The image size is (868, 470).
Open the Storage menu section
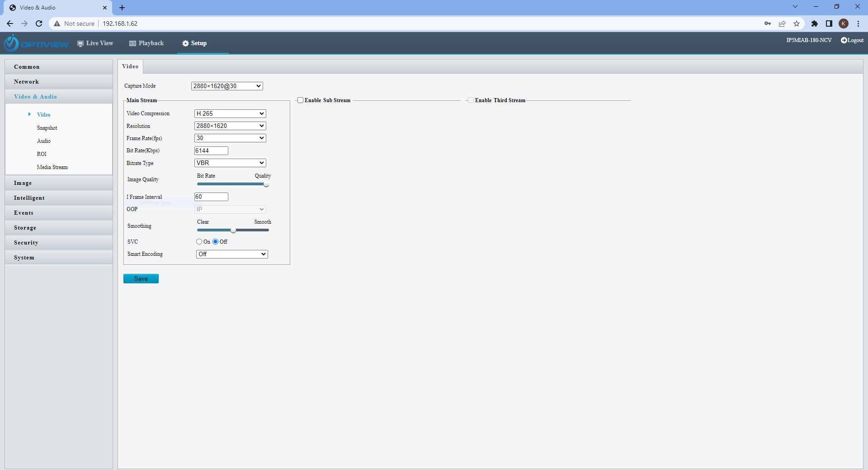pos(25,228)
